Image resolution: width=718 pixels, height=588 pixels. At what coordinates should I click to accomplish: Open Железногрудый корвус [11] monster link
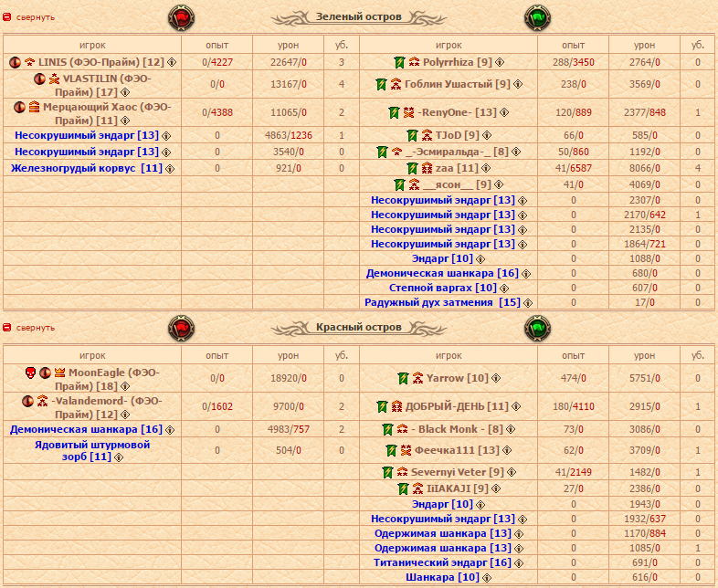click(87, 168)
